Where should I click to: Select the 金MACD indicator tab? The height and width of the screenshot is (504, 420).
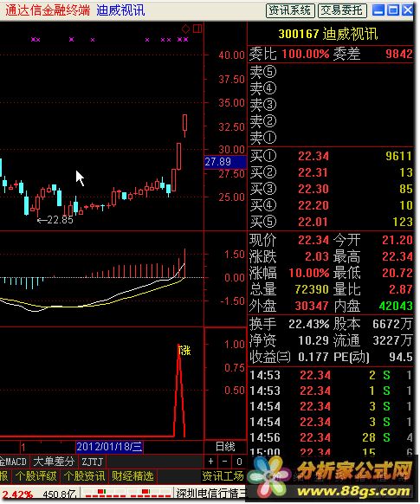click(14, 462)
